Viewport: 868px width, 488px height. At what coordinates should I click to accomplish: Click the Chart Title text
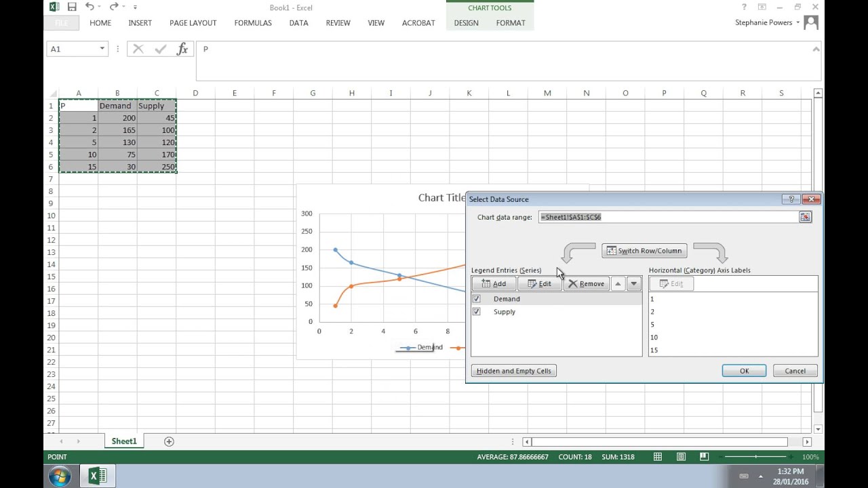pos(441,197)
